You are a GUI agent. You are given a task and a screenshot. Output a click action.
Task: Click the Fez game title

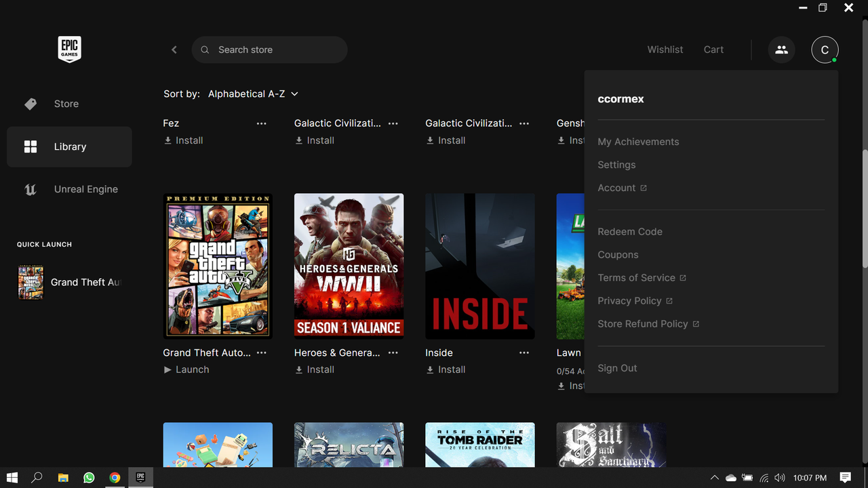pos(171,123)
